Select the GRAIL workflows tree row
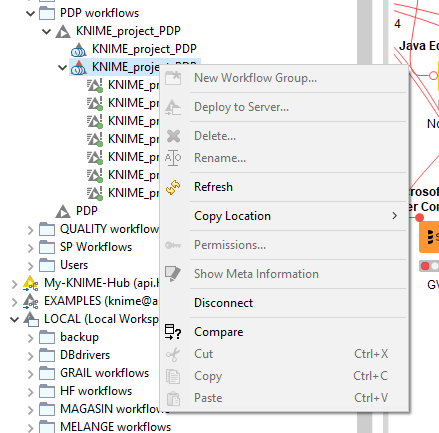 [94, 373]
